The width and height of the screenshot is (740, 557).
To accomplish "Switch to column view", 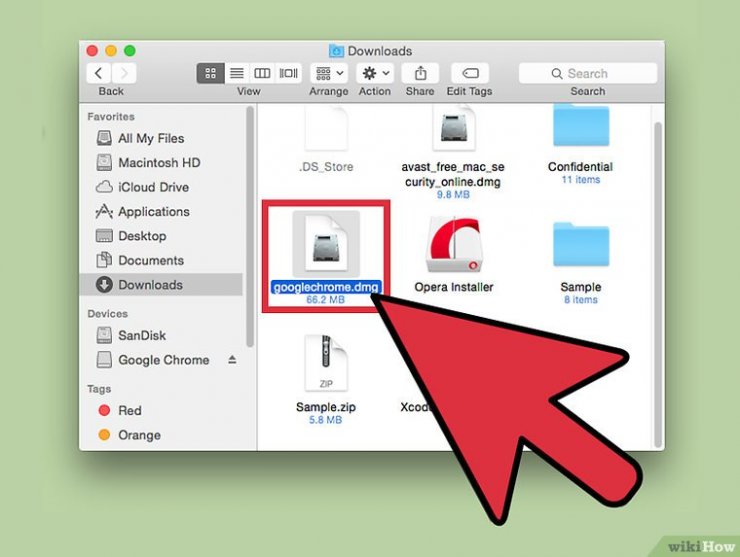I will 262,73.
